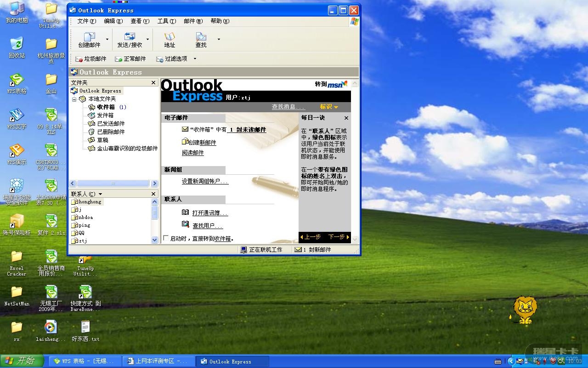Image resolution: width=588 pixels, height=368 pixels.
Task: Go to next tip with 下一步
Action: pyautogui.click(x=339, y=237)
